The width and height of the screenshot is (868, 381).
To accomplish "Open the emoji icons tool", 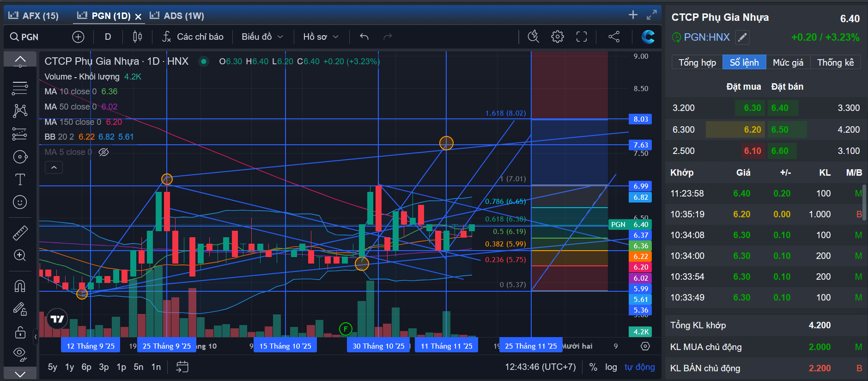I will (x=20, y=202).
